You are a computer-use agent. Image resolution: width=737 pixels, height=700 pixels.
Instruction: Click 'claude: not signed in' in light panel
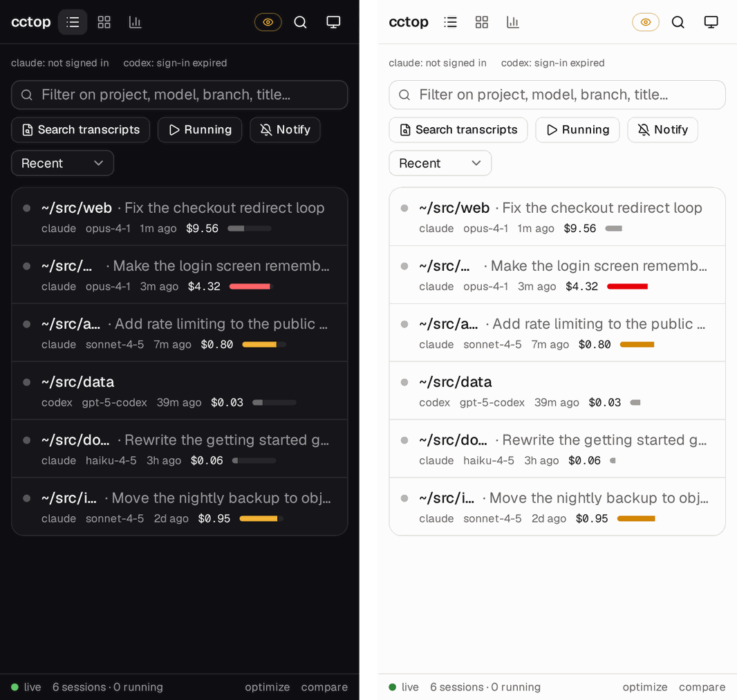pos(438,63)
